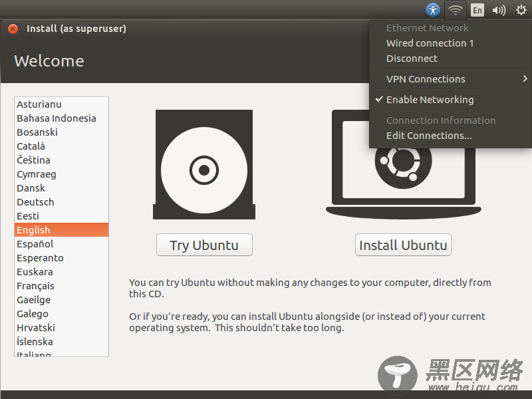Screen dimensions: 532x399
Task: Open the accessibility menu icon
Action: coord(433,10)
